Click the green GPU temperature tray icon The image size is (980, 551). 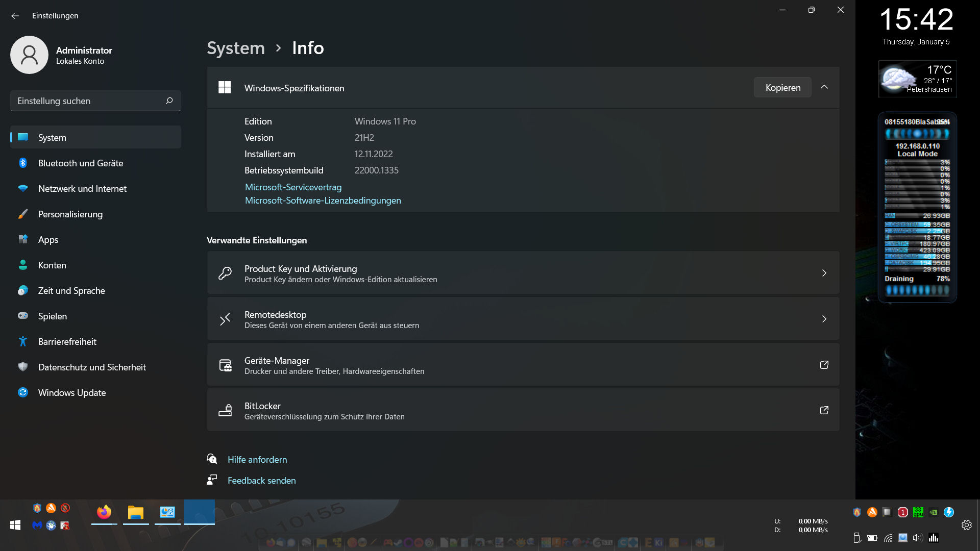918,512
